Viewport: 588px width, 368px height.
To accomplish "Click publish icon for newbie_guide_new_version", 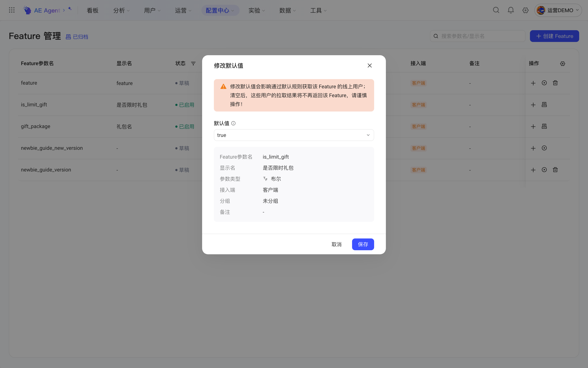I will [544, 148].
